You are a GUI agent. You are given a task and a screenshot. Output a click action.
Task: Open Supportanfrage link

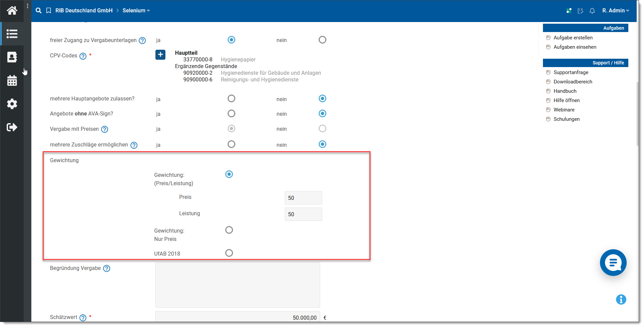click(571, 72)
